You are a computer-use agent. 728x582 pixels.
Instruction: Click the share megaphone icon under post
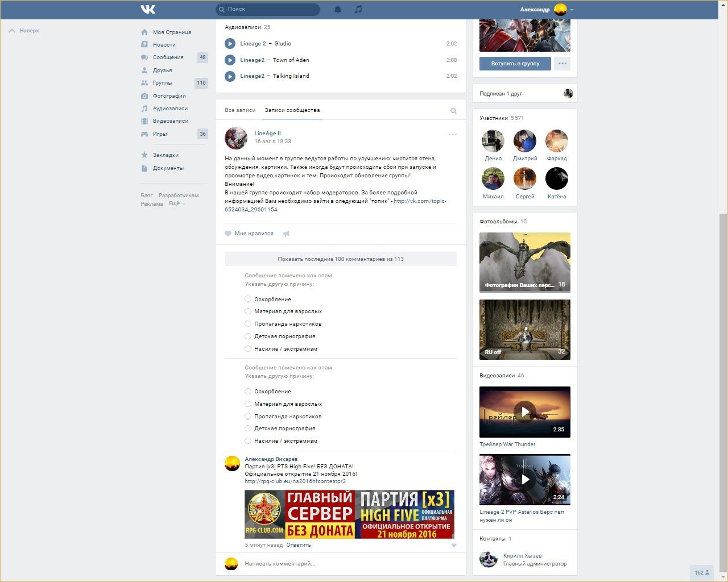tap(287, 234)
